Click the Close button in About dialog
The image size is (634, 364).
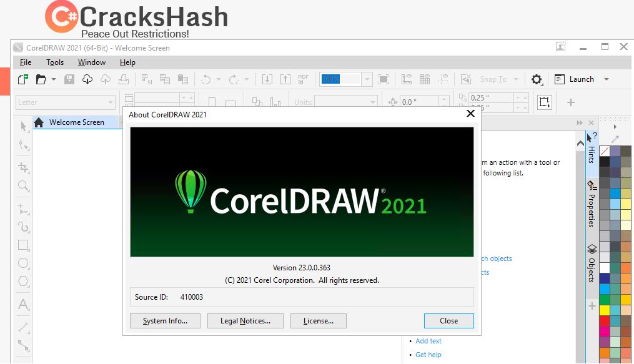pyautogui.click(x=449, y=321)
